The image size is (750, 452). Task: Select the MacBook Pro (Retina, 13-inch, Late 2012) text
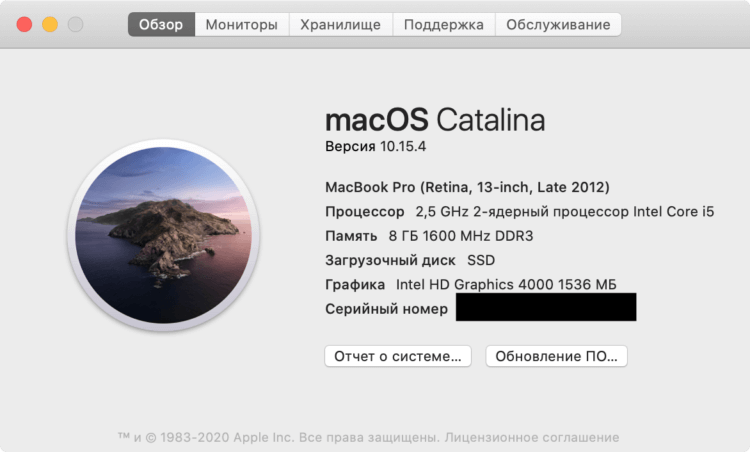click(467, 187)
